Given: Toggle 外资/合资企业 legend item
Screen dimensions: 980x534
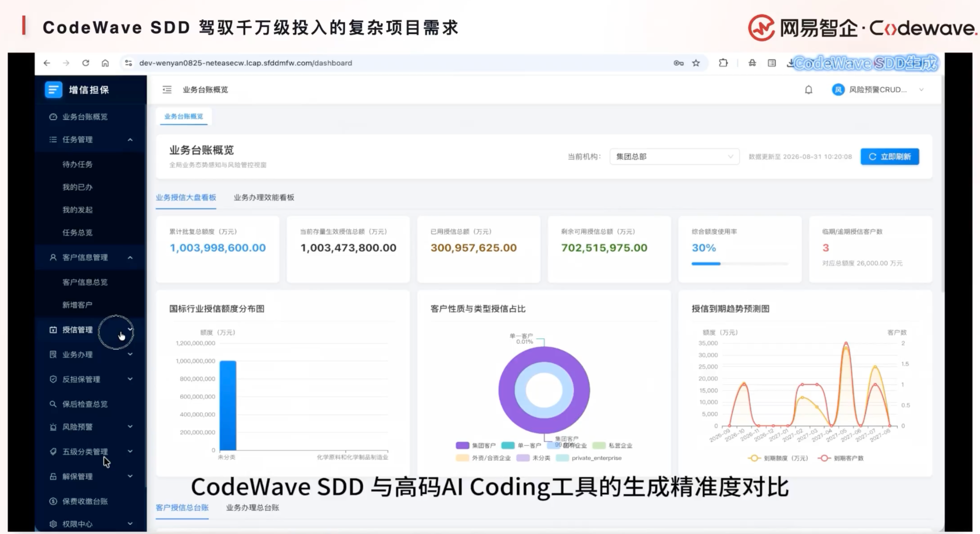Looking at the screenshot, I should coord(483,458).
